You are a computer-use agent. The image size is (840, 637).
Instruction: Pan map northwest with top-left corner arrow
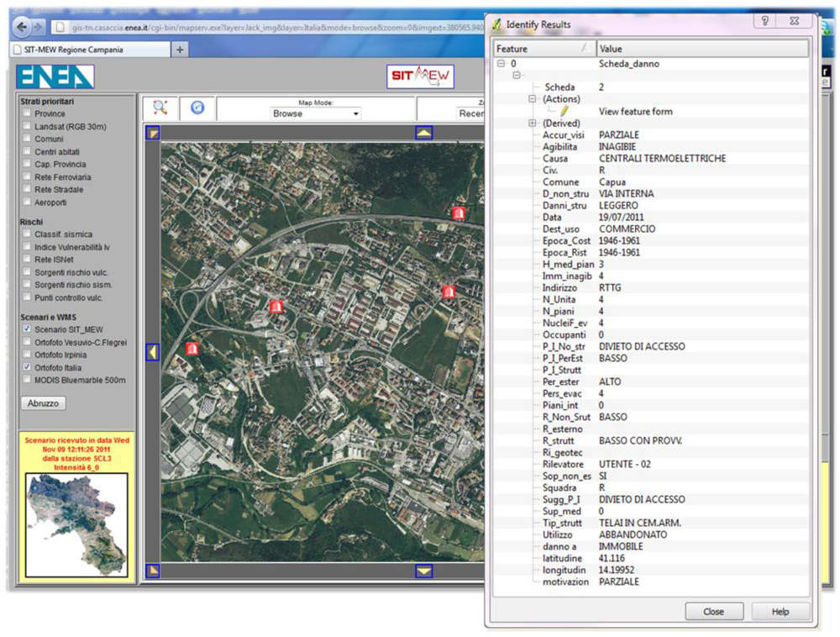[152, 133]
